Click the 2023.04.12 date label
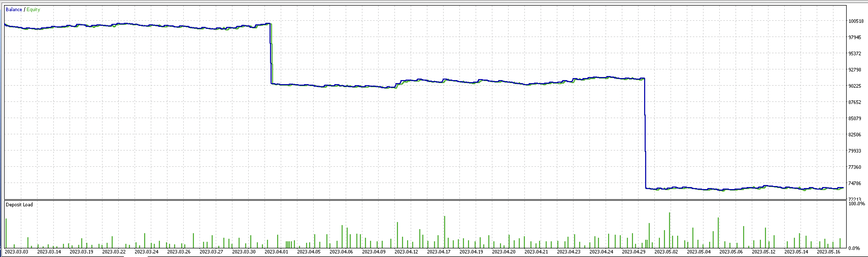The width and height of the screenshot is (868, 257). click(406, 252)
